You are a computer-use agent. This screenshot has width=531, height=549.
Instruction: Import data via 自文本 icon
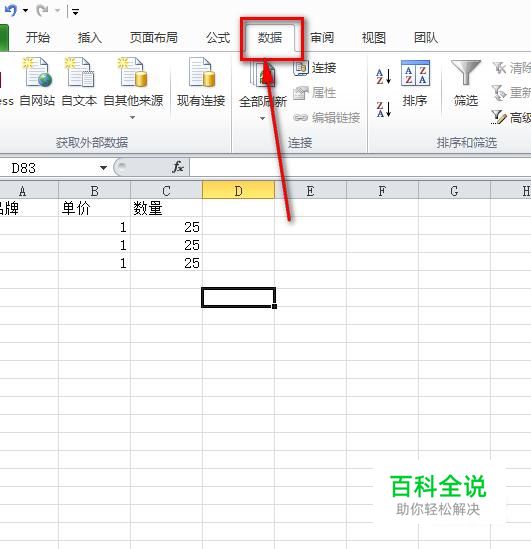[79, 82]
